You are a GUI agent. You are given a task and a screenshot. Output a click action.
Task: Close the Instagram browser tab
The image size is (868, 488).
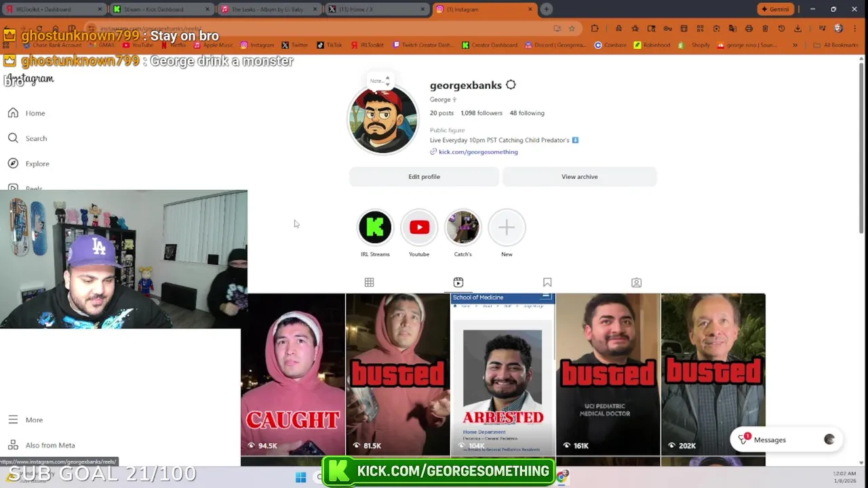(x=530, y=9)
